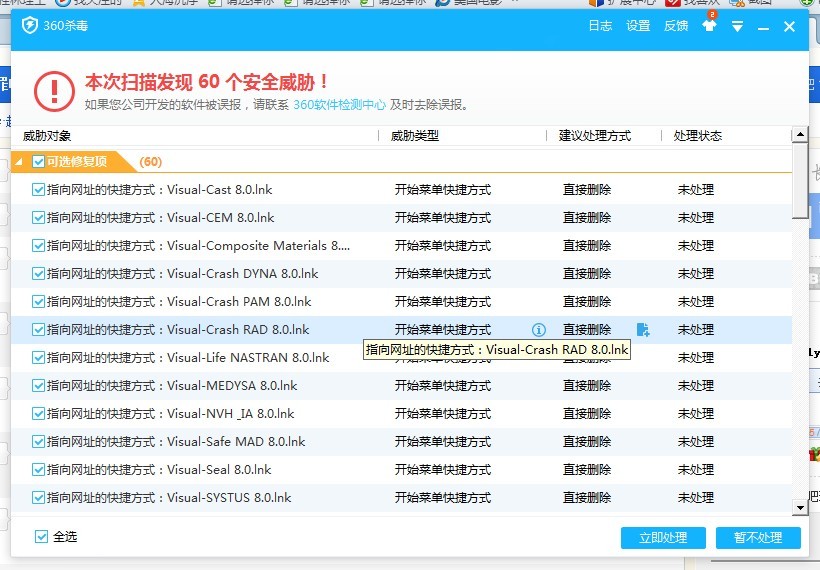Click 开始菜单快捷方式 on Visual-Seal row
820x570 pixels.
tap(443, 470)
